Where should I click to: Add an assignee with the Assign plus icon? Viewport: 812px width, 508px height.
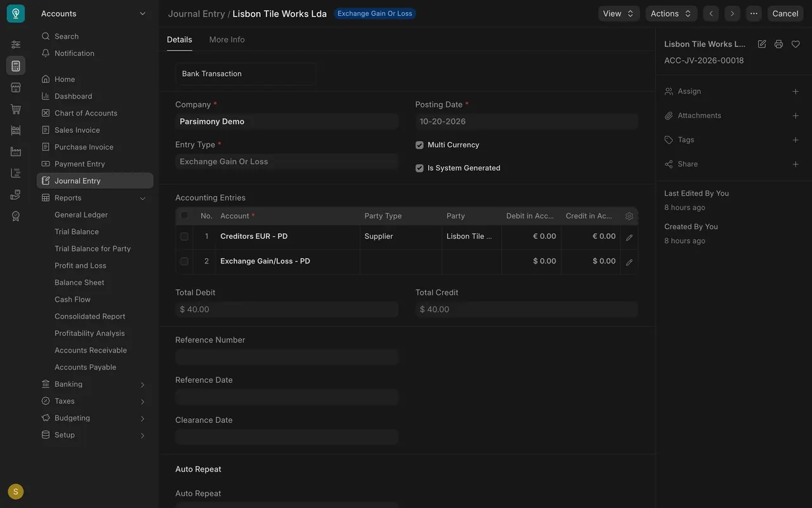point(796,91)
